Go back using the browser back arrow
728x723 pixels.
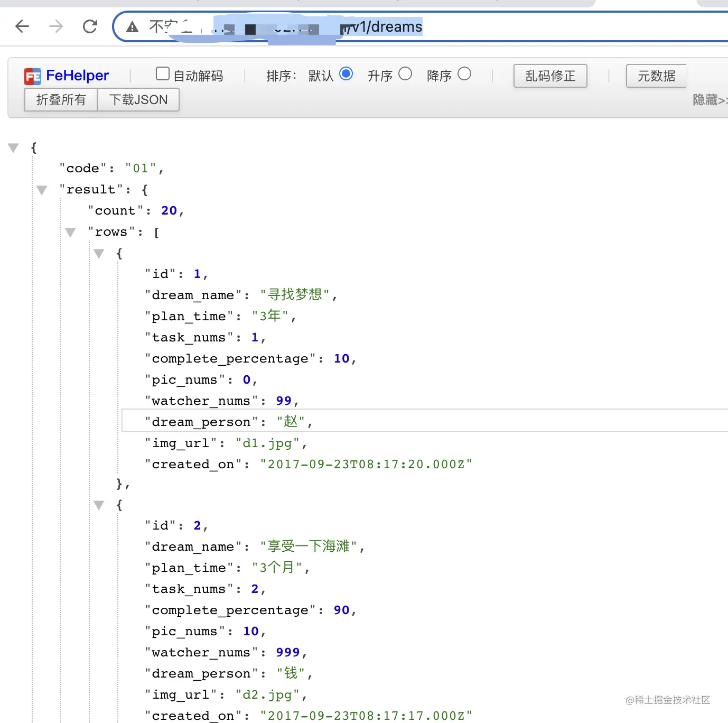point(22,26)
